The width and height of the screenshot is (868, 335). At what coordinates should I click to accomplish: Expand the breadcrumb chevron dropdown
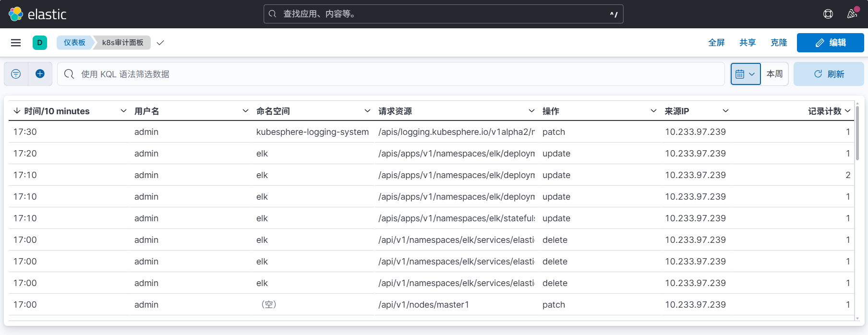tap(160, 43)
